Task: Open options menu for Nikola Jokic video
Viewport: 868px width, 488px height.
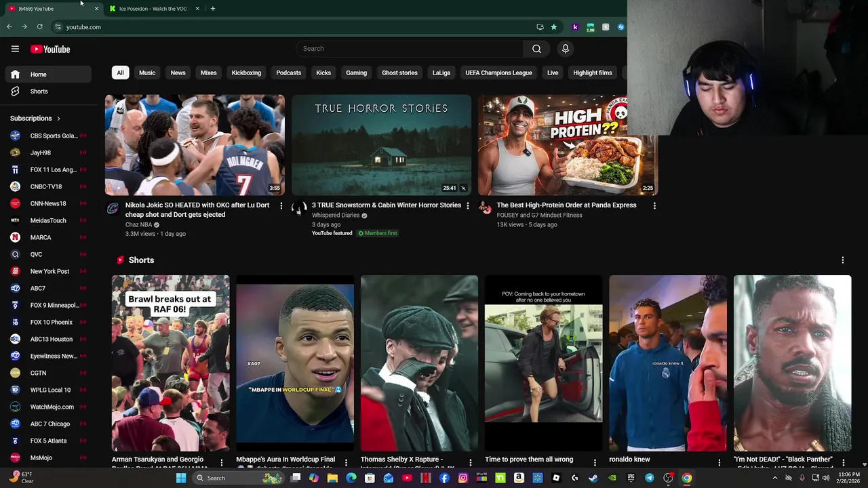Action: point(281,205)
